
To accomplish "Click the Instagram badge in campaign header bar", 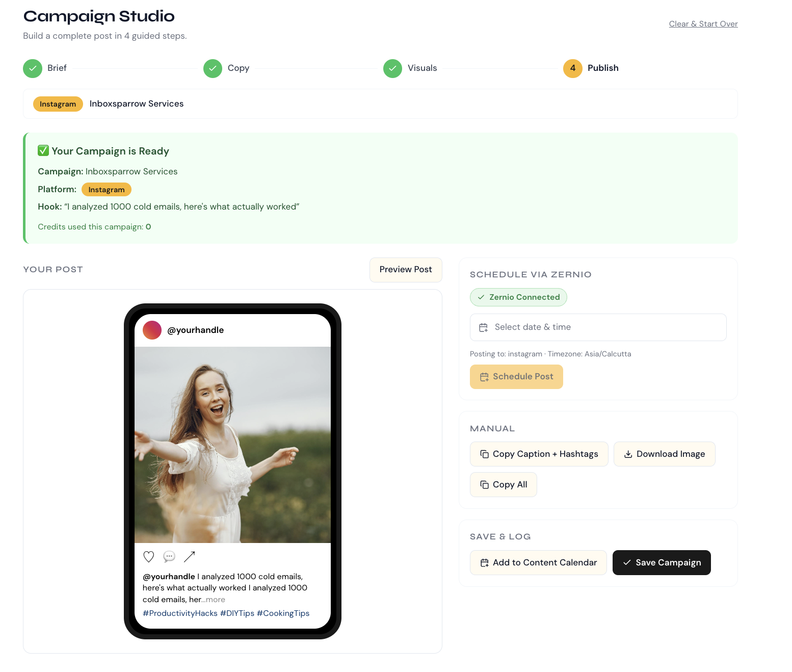I will tap(58, 104).
